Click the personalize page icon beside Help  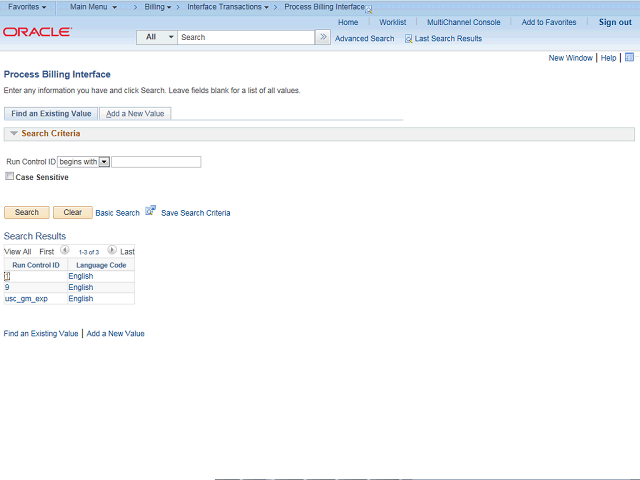[629, 57]
